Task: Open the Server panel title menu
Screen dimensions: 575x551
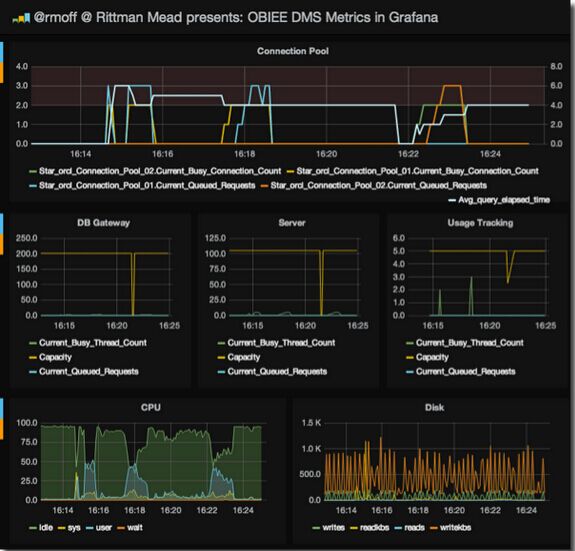Action: [292, 223]
